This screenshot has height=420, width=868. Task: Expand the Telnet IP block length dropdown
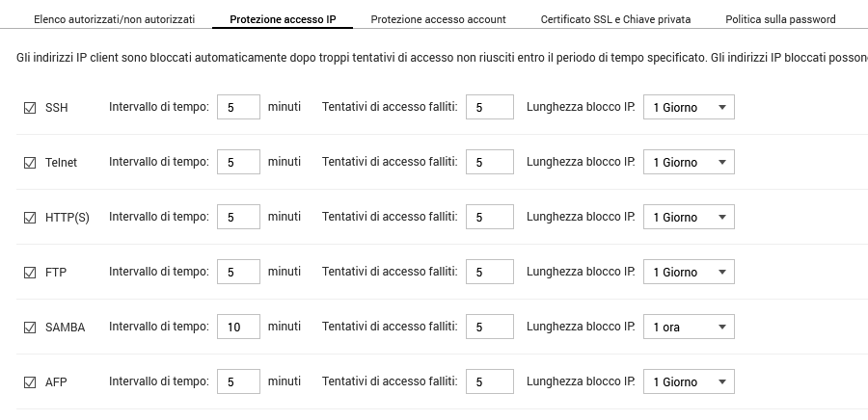(689, 163)
